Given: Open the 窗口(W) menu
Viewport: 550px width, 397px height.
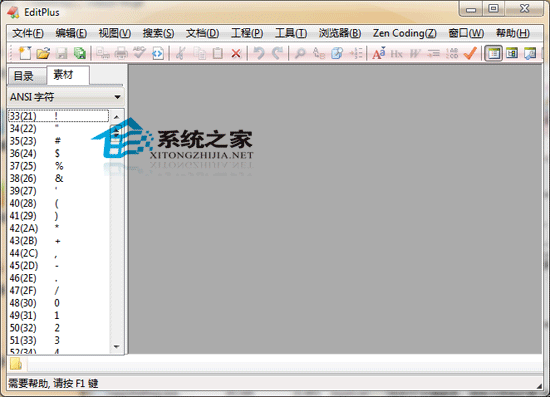Looking at the screenshot, I should [x=466, y=33].
